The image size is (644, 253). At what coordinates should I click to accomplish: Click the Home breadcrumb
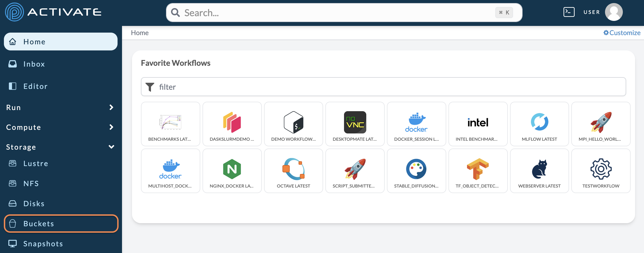coord(140,33)
